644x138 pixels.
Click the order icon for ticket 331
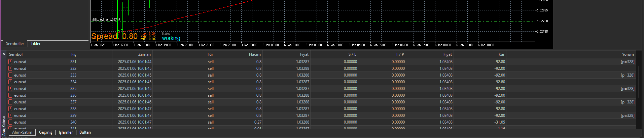[10, 62]
